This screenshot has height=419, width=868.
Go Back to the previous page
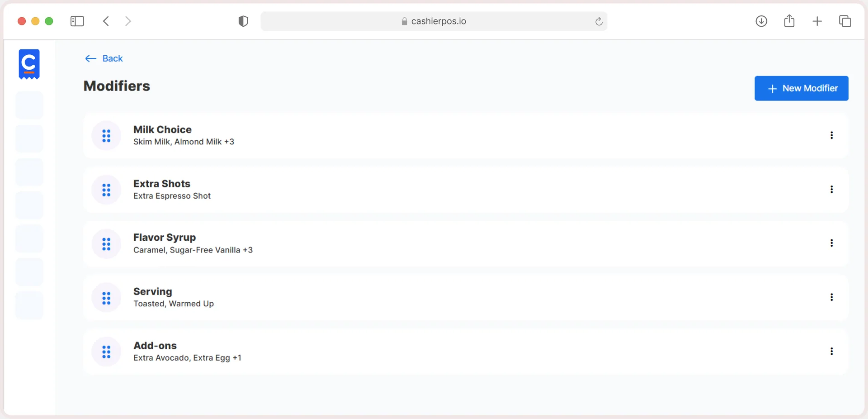[104, 58]
